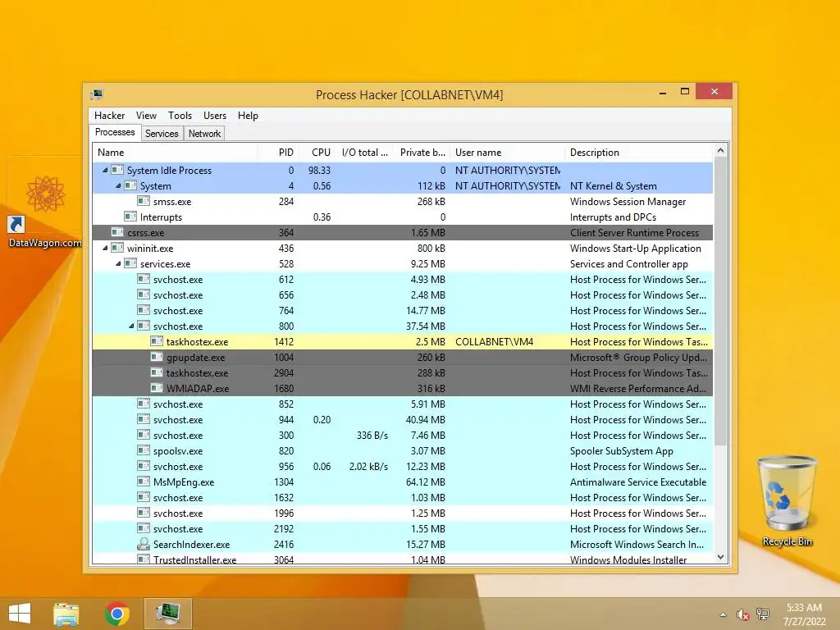This screenshot has width=840, height=630.
Task: Show hidden tray icons arrow
Action: [x=724, y=614]
